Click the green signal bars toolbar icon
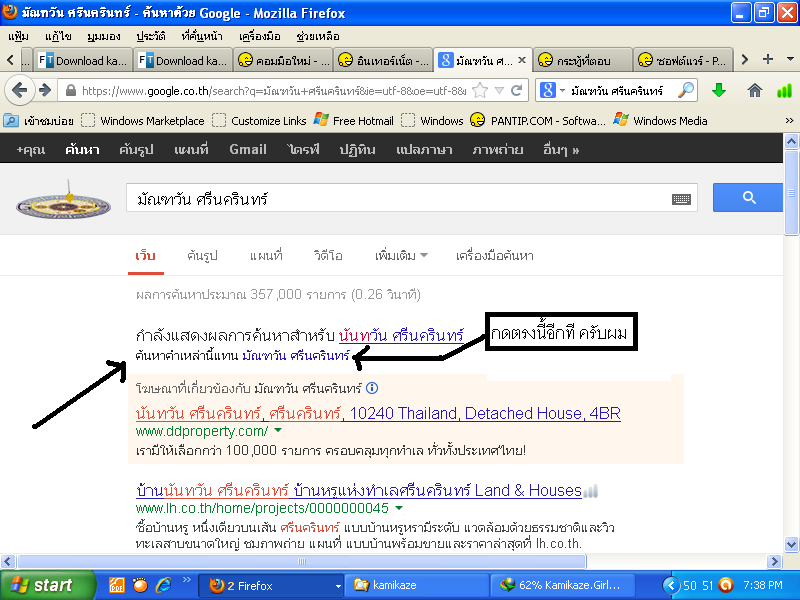 [784, 91]
